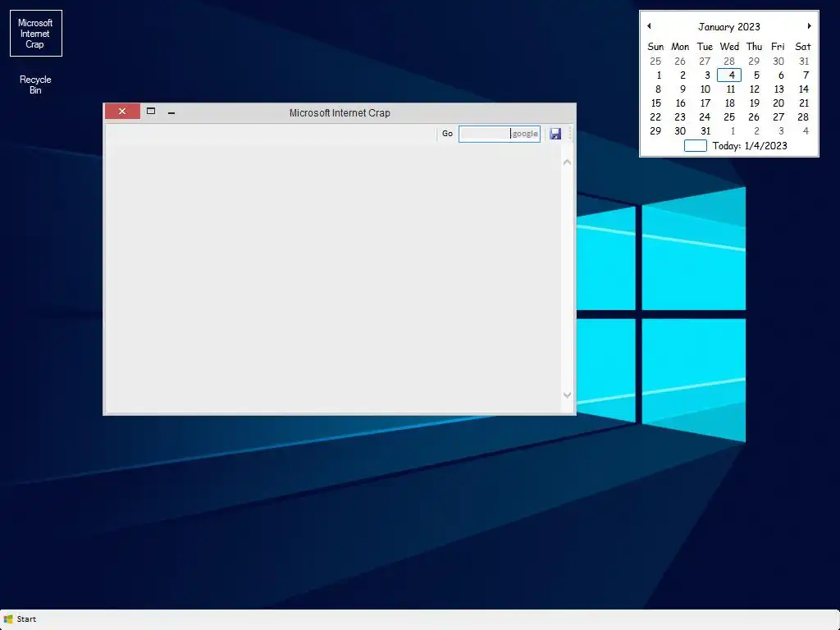
Task: Select January 20 in the calendar
Action: point(778,103)
